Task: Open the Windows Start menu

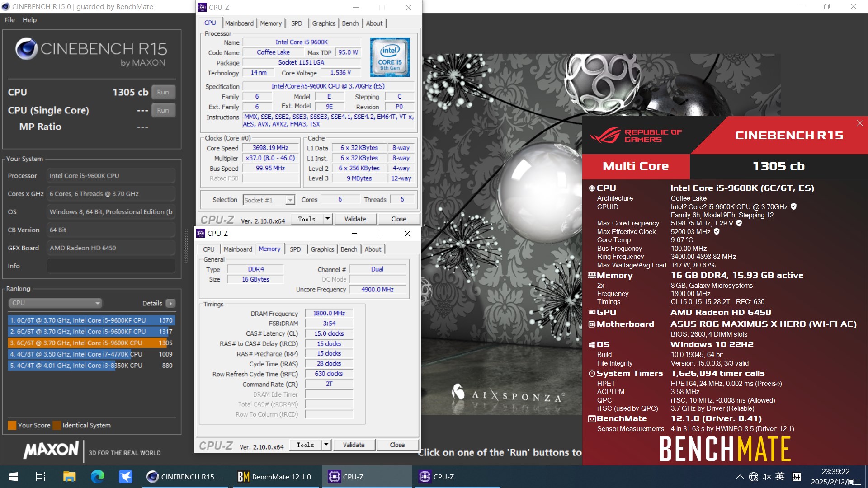Action: (13, 477)
